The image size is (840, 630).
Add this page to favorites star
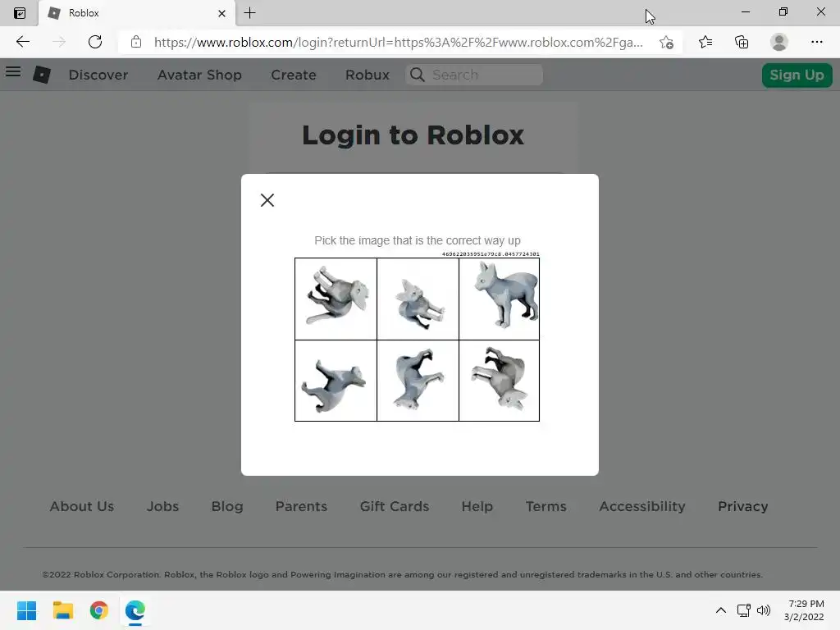666,43
